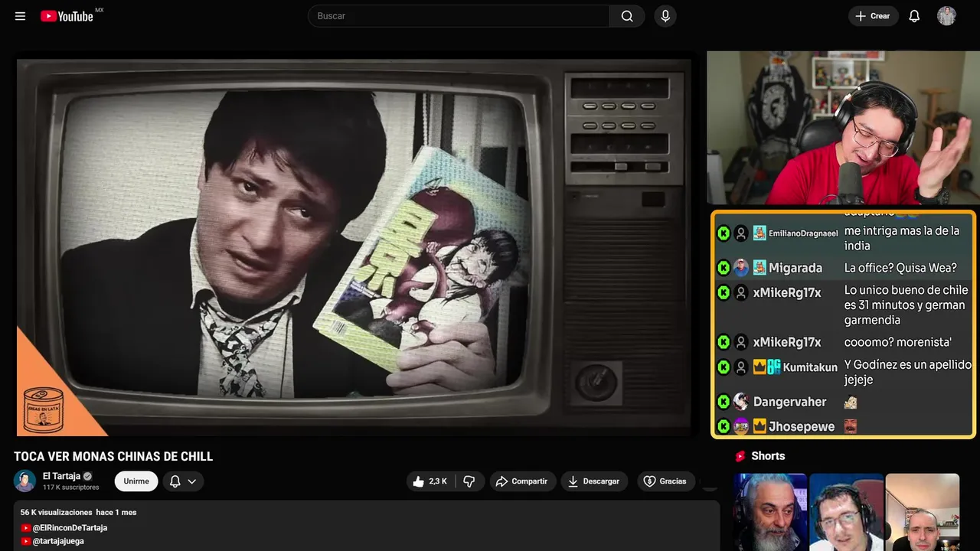Open El Tartaja channel avatar
Image resolution: width=980 pixels, height=551 pixels.
(24, 481)
